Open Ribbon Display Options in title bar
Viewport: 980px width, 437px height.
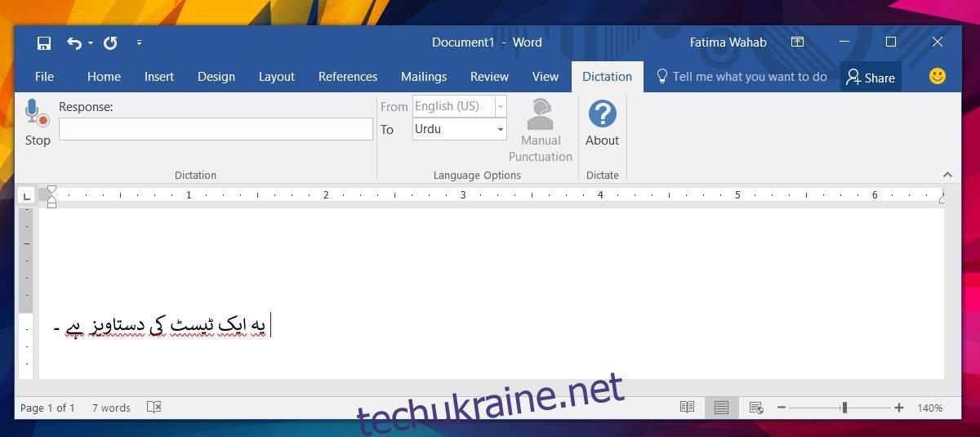[x=797, y=42]
